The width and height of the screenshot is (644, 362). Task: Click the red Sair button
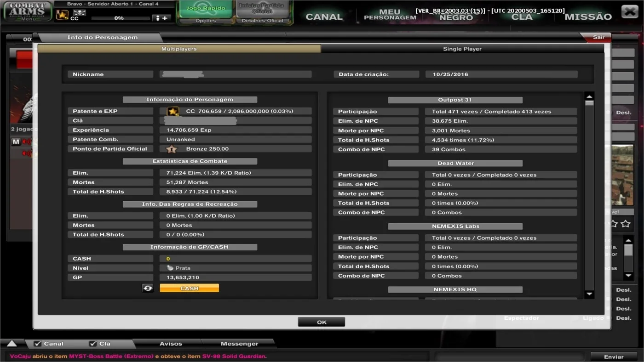pyautogui.click(x=598, y=37)
